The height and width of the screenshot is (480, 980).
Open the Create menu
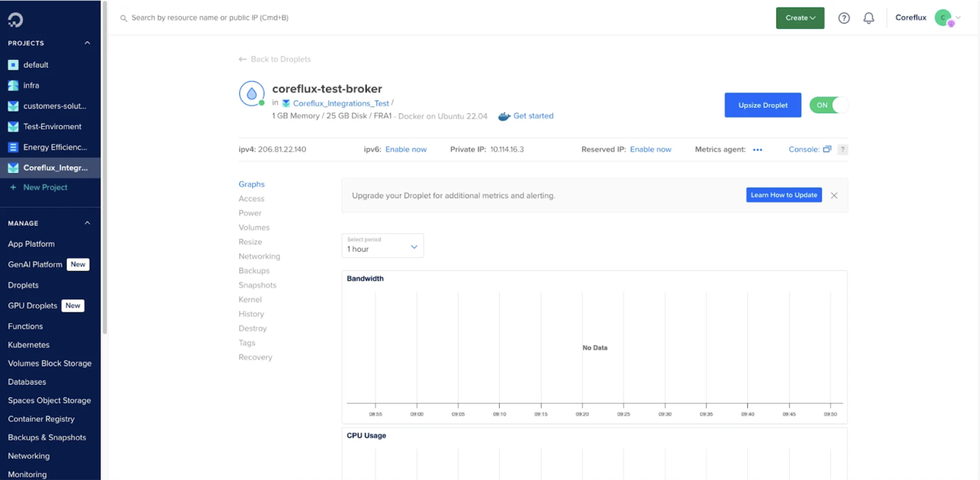coord(799,18)
